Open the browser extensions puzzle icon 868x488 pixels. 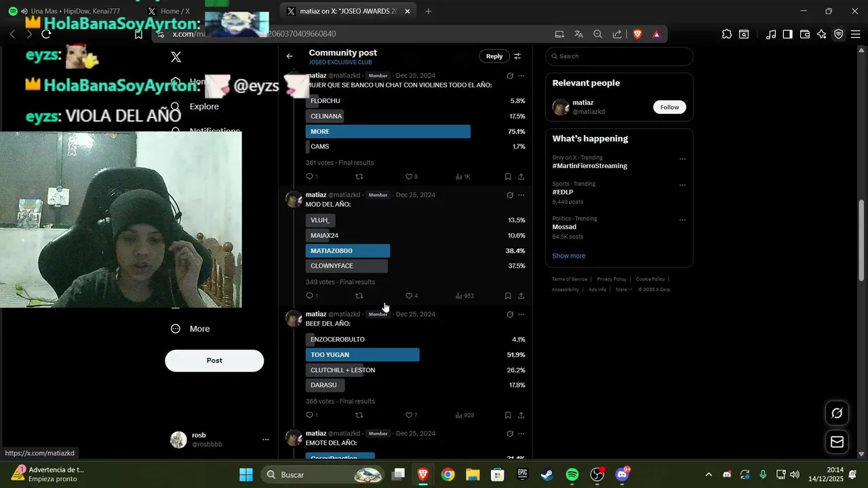(x=727, y=34)
